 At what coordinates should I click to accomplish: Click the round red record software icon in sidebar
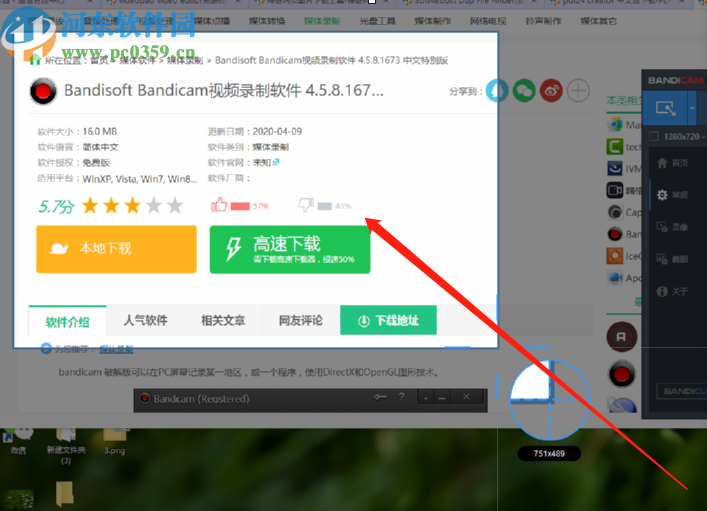tap(622, 374)
